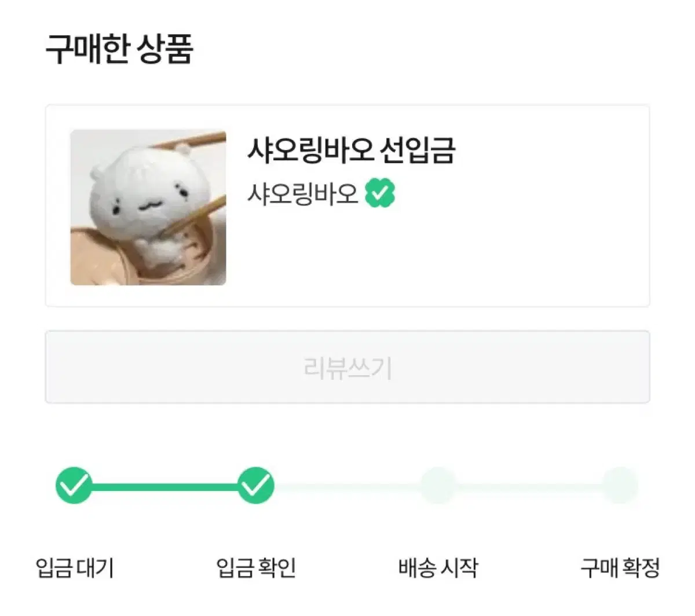This screenshot has width=695, height=616.
Task: Click the 구매한 상품 heading
Action: (119, 49)
